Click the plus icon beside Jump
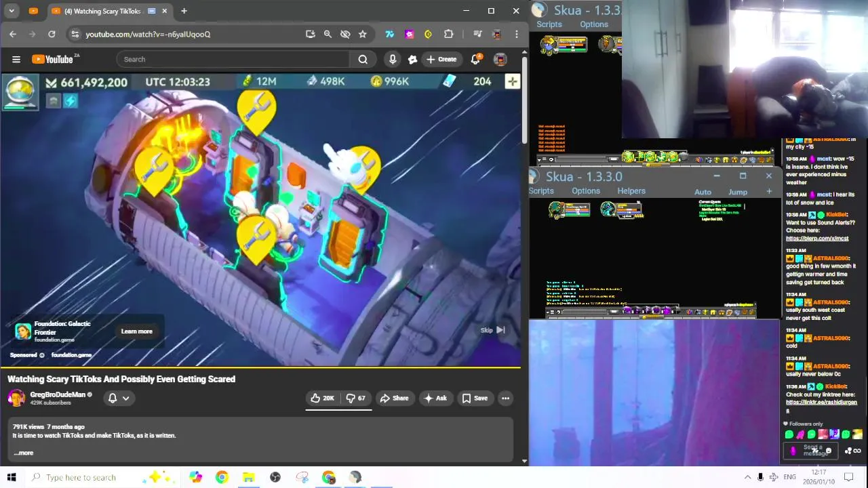Viewport: 868px width, 488px height. click(769, 192)
